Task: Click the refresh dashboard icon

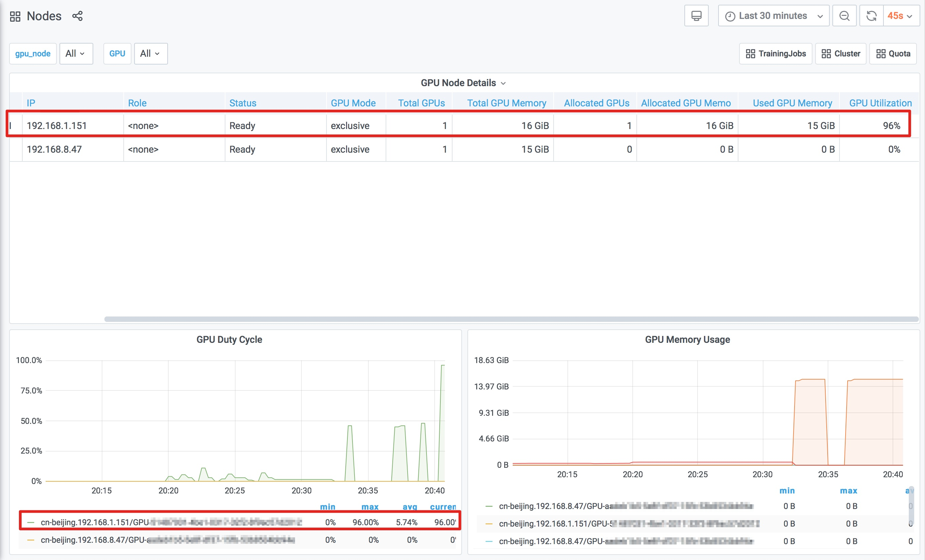Action: tap(871, 16)
